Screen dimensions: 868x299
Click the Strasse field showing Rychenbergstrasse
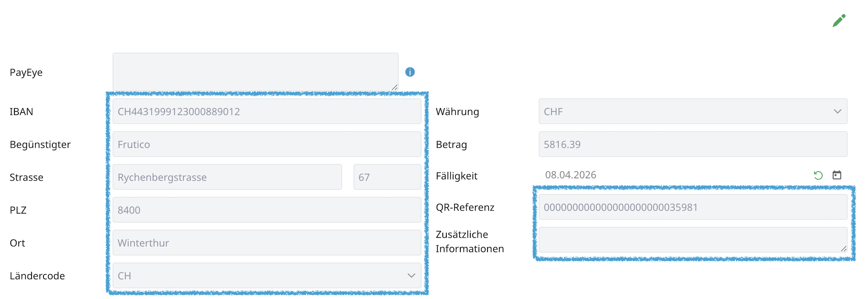(227, 177)
